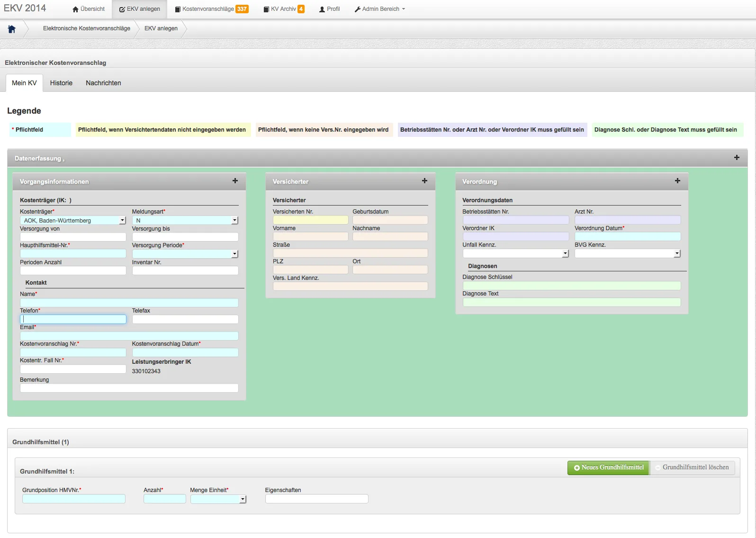756x538 pixels.
Task: Focus the Kostentr. Fall Nr. field
Action: [x=73, y=369]
